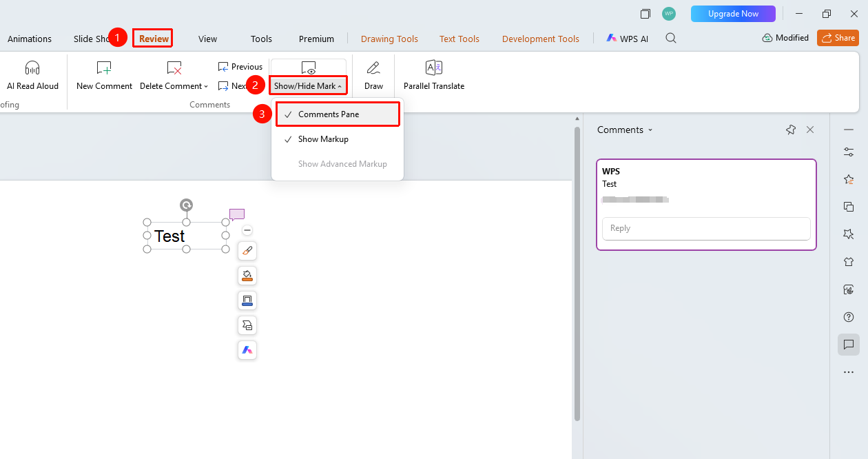
Task: Click the AI Read Aloud headphones icon
Action: pyautogui.click(x=32, y=68)
